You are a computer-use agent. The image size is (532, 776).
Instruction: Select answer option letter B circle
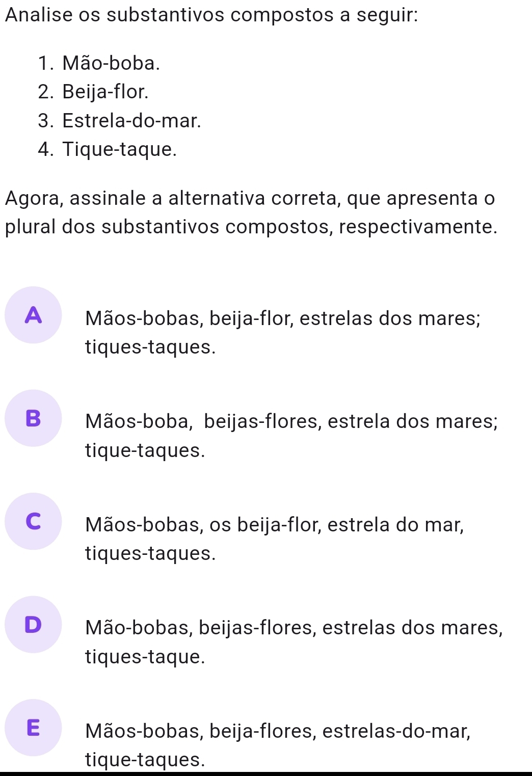[33, 418]
